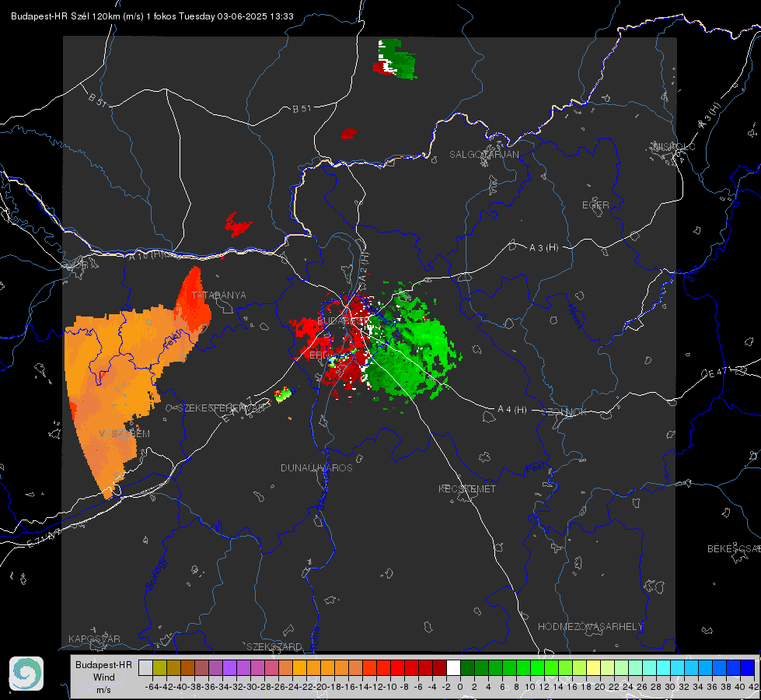Click the ERD town label
The image size is (761, 700).
click(319, 355)
